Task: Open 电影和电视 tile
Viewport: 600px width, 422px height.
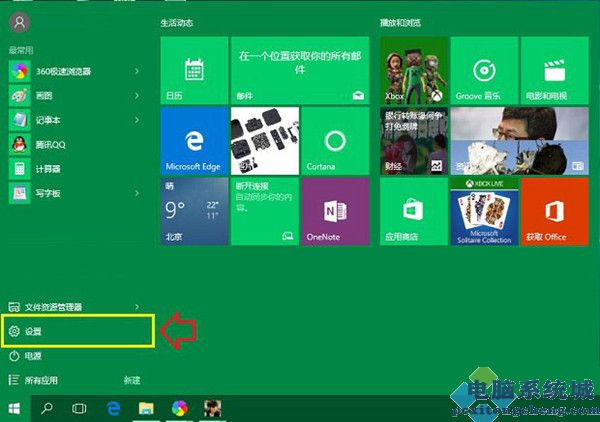Action: (x=554, y=70)
